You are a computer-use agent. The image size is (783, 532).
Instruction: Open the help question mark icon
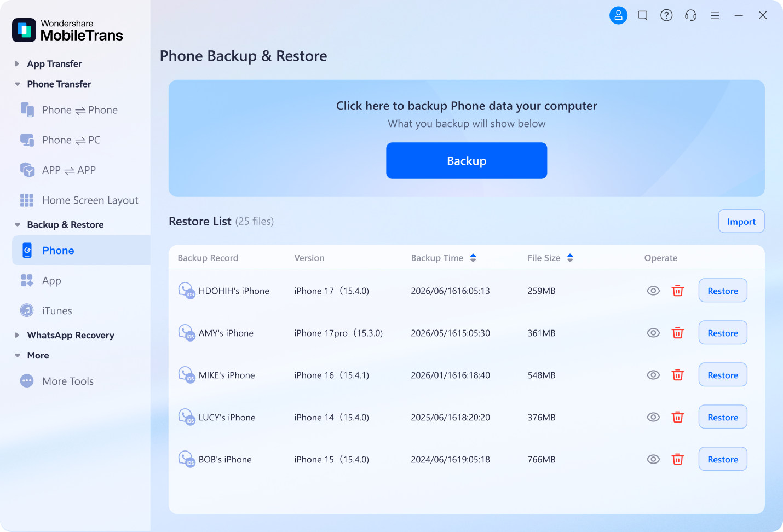666,15
